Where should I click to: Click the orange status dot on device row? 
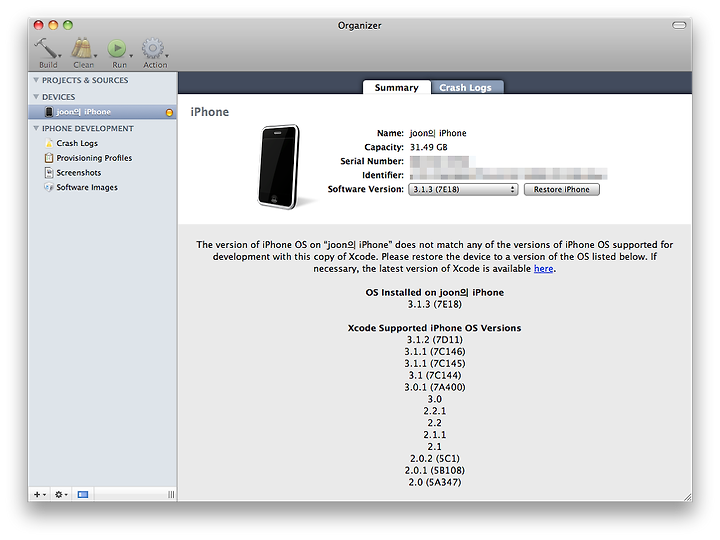pos(169,112)
